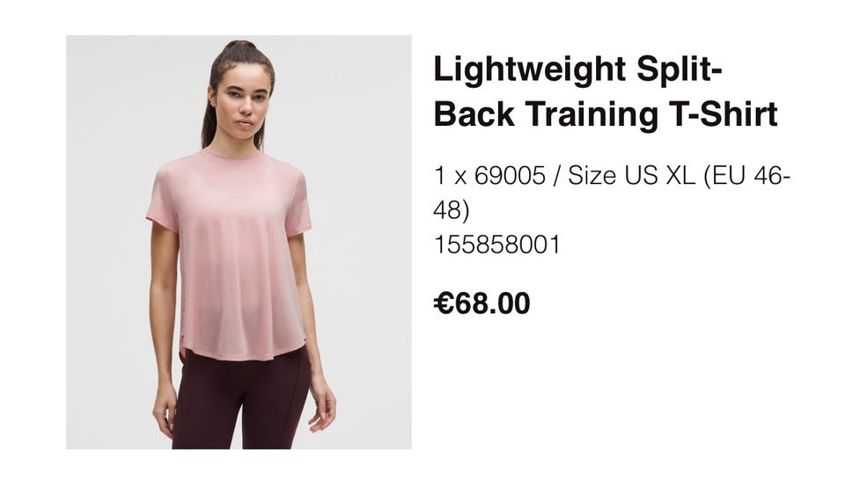This screenshot has height=504, width=845.
Task: Click the word "Lightweight" in the title
Action: pos(529,70)
